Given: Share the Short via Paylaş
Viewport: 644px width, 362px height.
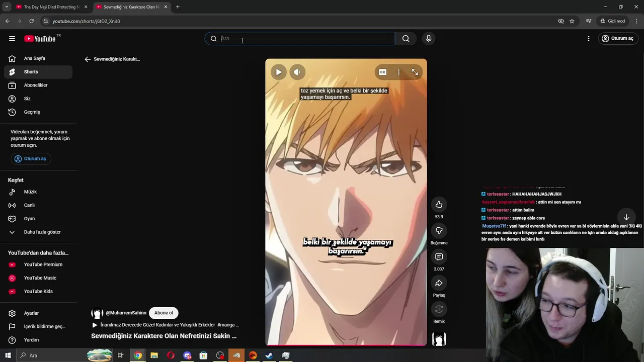Looking at the screenshot, I should 439,283.
